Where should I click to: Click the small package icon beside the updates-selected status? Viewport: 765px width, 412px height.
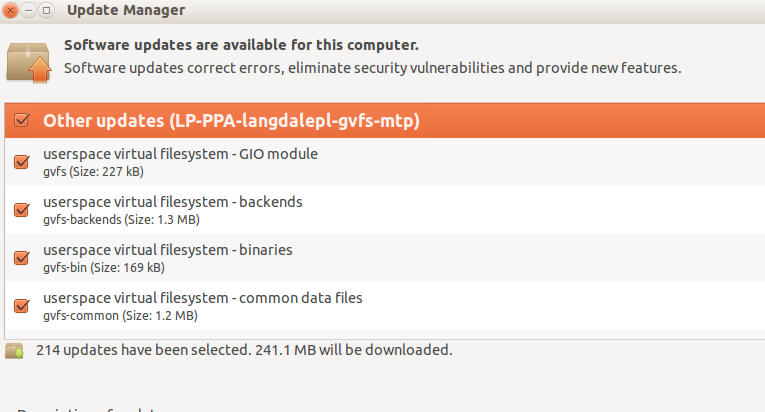click(15, 351)
